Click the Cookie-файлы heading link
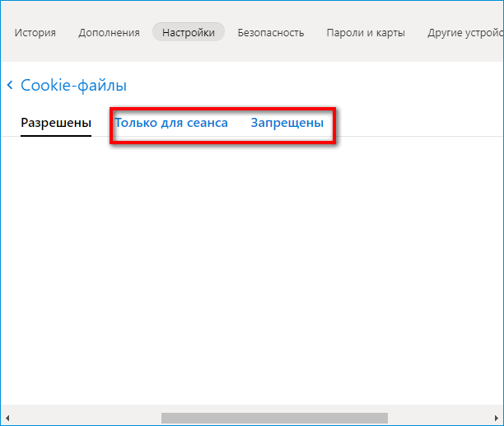 (x=73, y=85)
